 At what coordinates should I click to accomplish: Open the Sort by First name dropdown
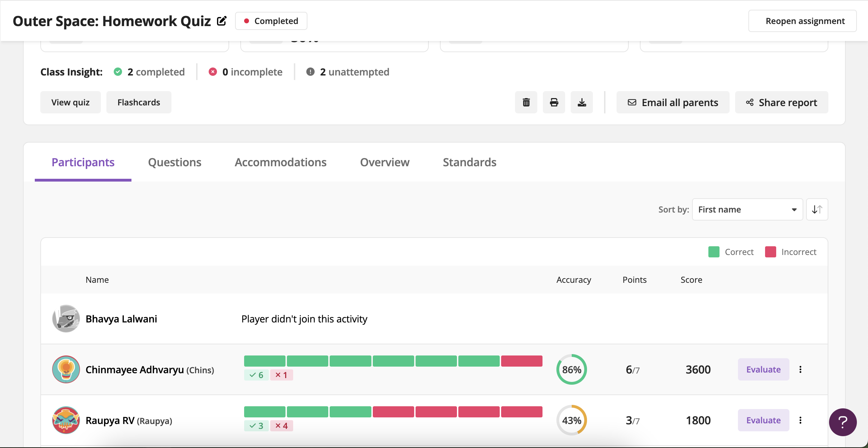747,209
